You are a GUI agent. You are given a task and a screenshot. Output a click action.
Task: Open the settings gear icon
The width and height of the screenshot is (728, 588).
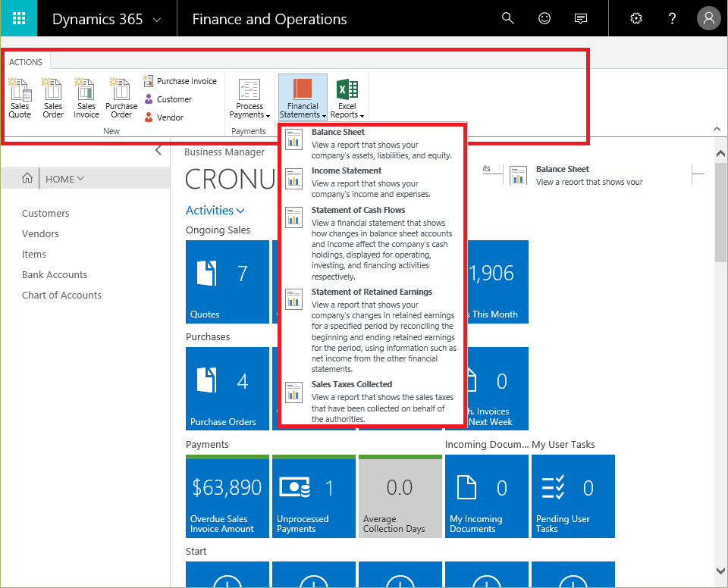coord(636,18)
